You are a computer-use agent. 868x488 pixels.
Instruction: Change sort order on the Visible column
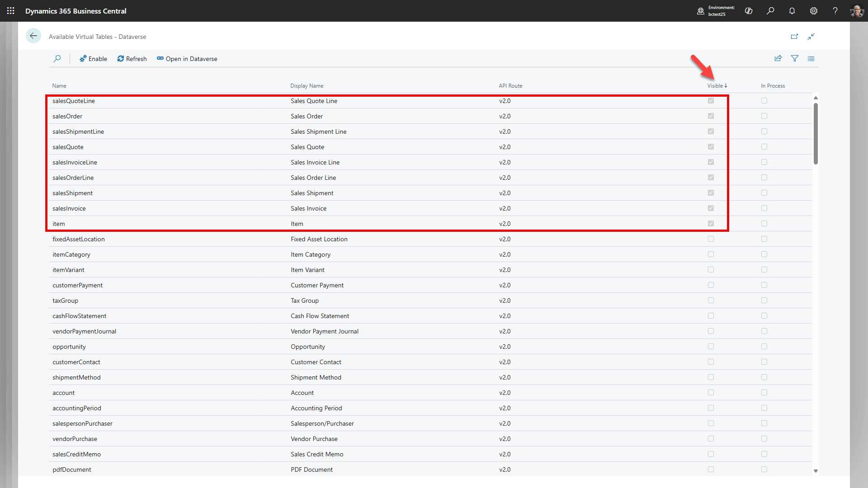pyautogui.click(x=717, y=85)
